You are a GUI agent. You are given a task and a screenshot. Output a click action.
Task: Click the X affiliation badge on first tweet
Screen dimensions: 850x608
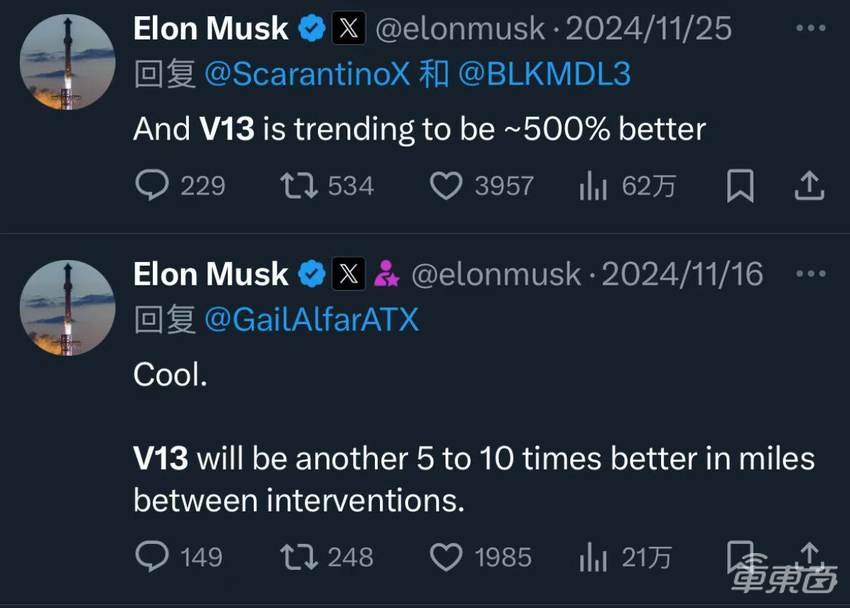(347, 29)
